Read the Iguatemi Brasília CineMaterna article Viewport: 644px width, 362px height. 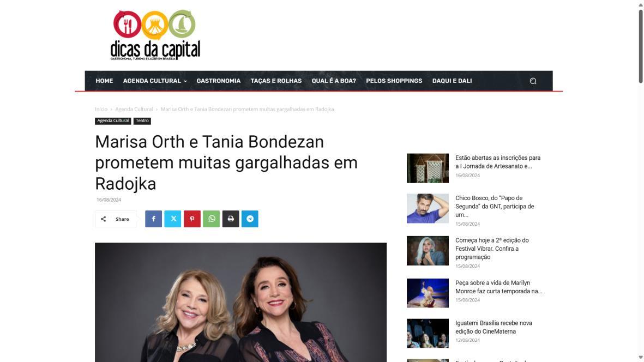coord(493,327)
